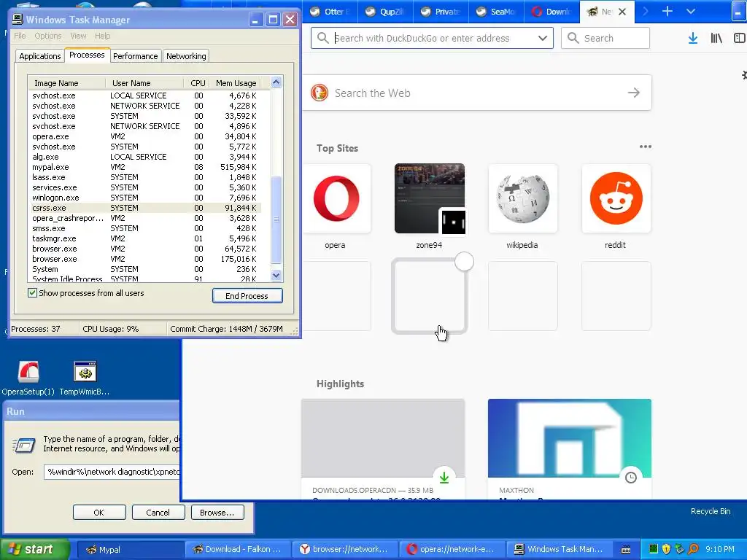
Task: Click process list scroll up arrow
Action: (276, 82)
